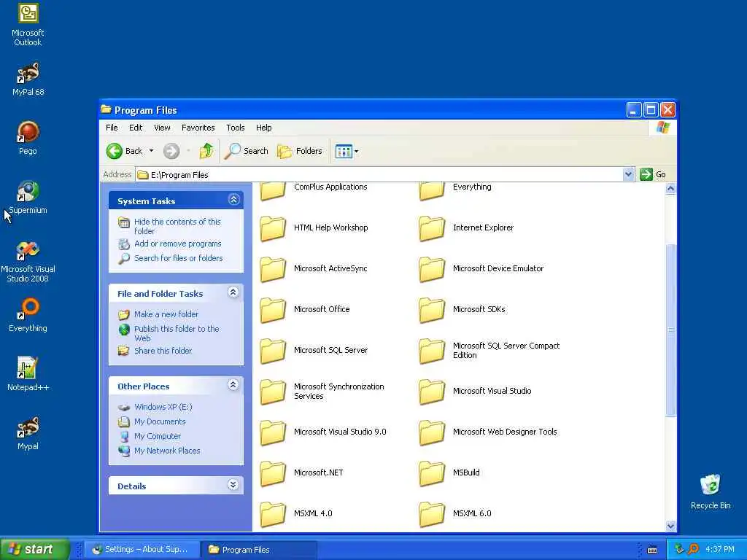747x560 pixels.
Task: Select Microsoft SQL Server Compact Edition folder
Action: [x=489, y=350]
